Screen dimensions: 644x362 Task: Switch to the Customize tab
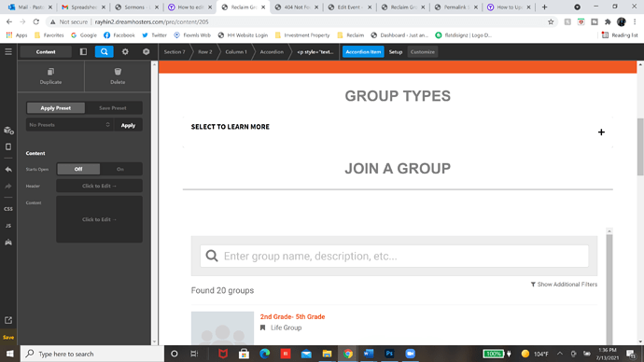pyautogui.click(x=423, y=51)
